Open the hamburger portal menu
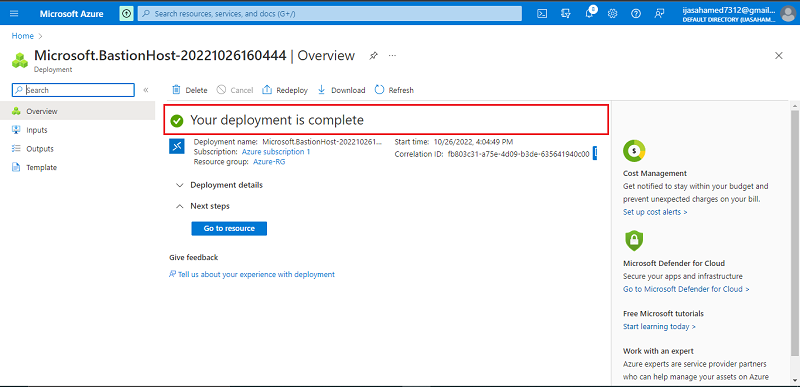The image size is (800, 387). [x=14, y=13]
